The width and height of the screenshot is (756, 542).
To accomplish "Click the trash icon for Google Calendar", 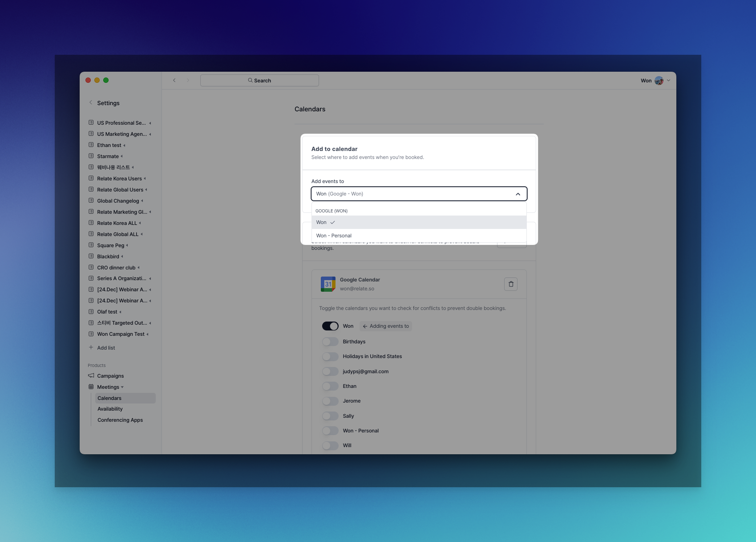I will click(511, 284).
